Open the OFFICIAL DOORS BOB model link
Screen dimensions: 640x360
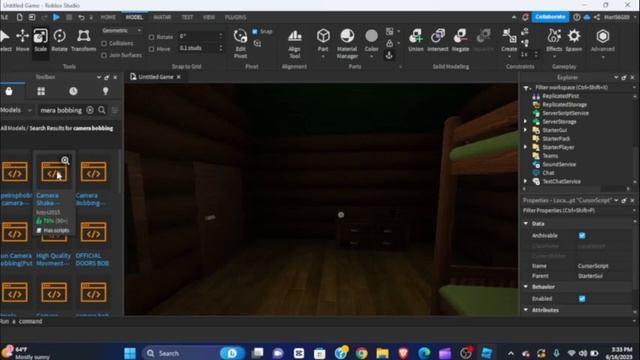coord(92,260)
